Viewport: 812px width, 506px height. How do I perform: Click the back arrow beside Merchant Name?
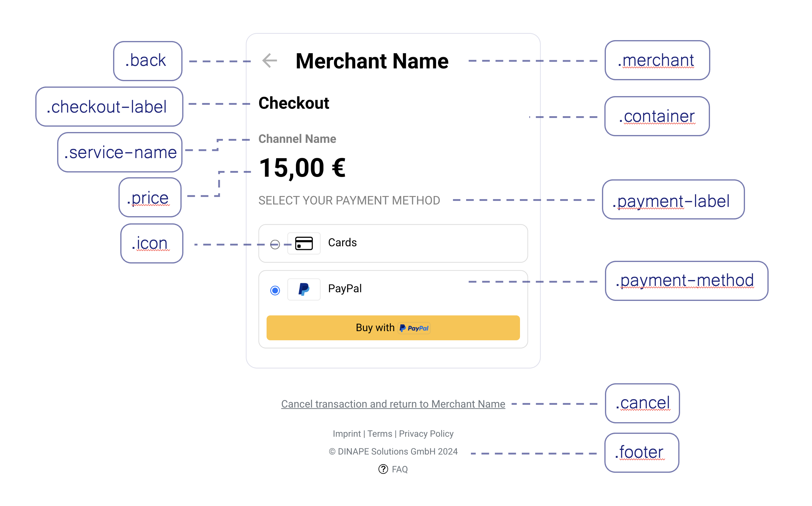tap(270, 60)
